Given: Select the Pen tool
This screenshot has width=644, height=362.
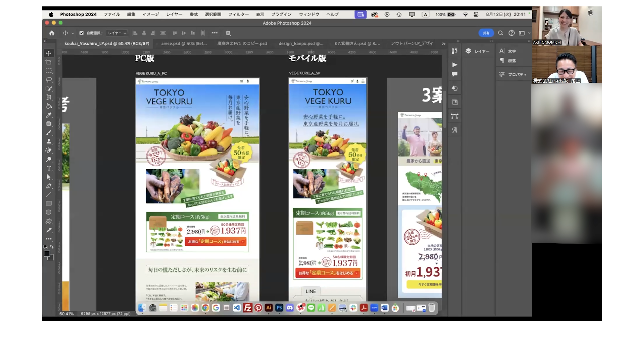Looking at the screenshot, I should pos(49,186).
